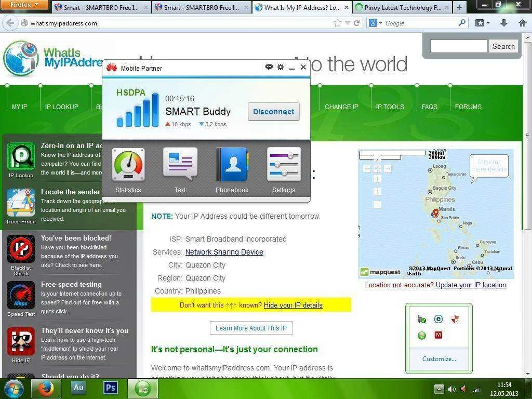Open the URL history dropdown arrow
Viewport: 532px width, 399px height.
(x=348, y=23)
